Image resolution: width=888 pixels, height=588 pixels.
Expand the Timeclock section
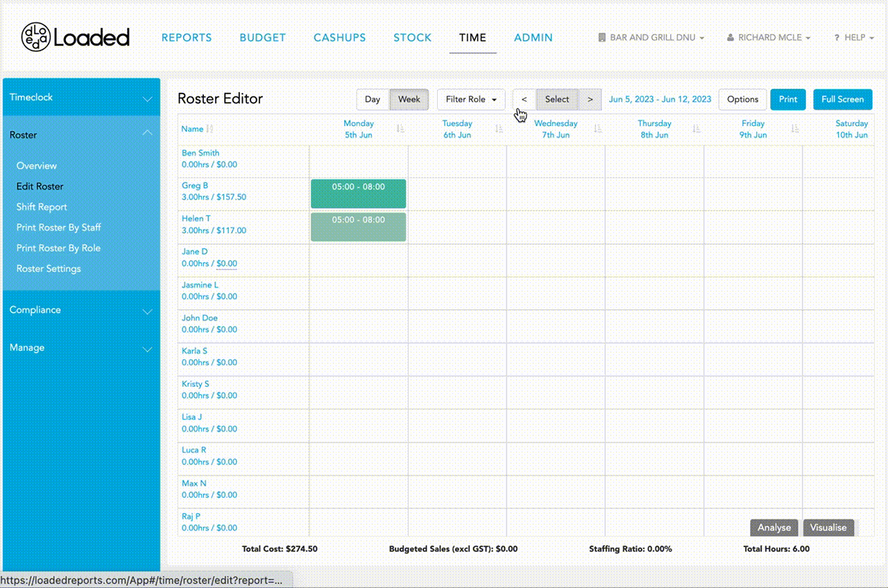(x=81, y=98)
